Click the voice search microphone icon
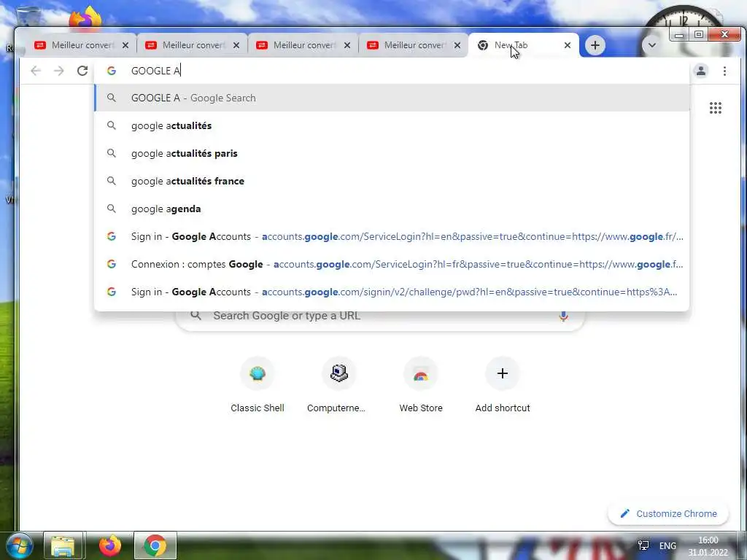 [563, 316]
